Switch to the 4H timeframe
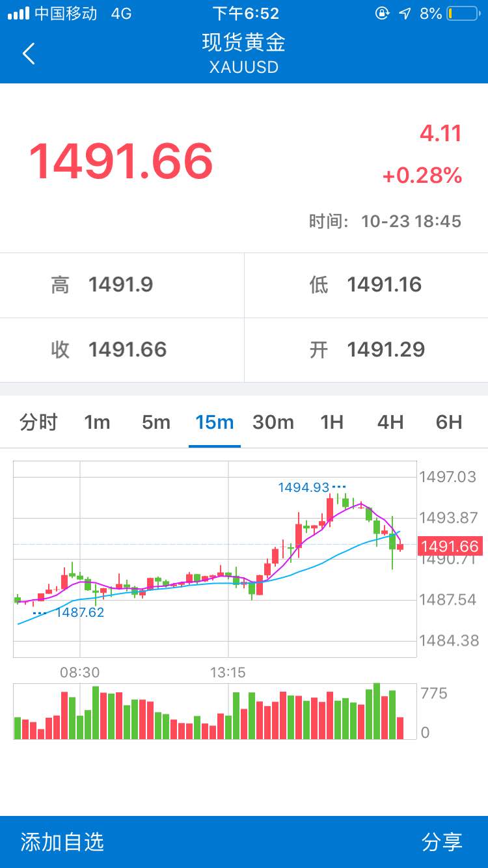This screenshot has width=488, height=868. [390, 422]
